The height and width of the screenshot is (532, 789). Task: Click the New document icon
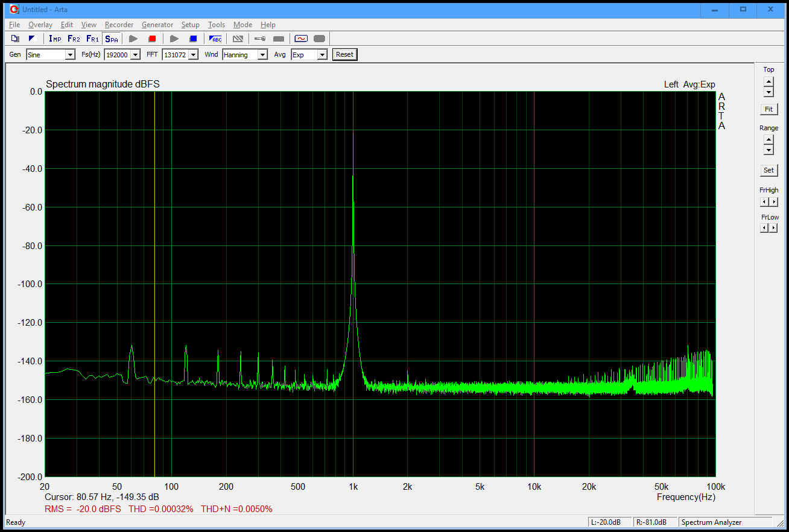[15, 39]
